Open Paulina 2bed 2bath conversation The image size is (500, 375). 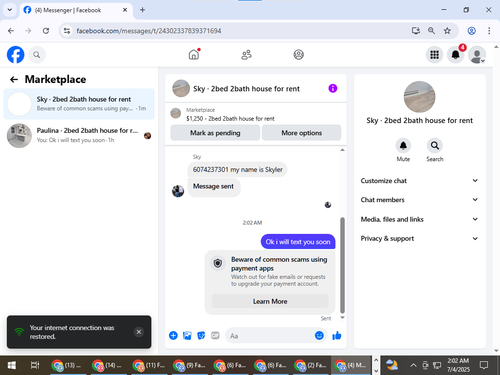pos(79,135)
